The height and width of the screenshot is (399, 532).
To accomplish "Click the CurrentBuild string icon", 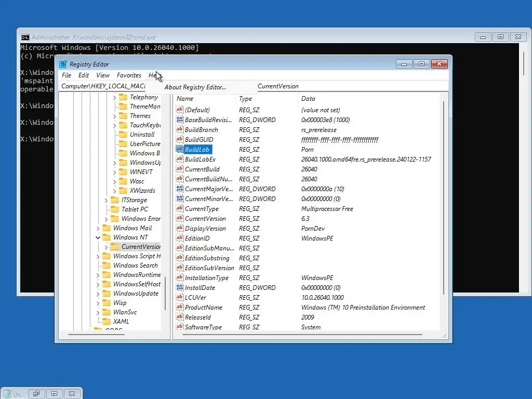I will point(179,169).
